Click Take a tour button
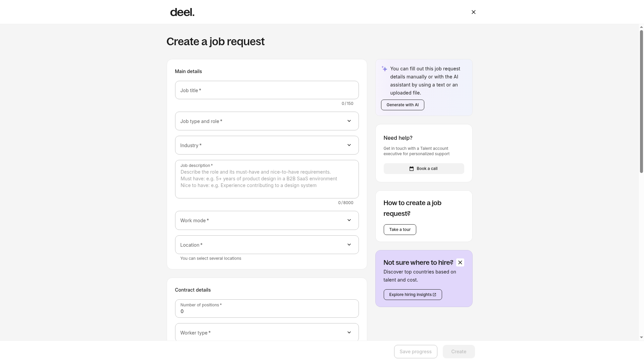This screenshot has height=362, width=644. 400,230
